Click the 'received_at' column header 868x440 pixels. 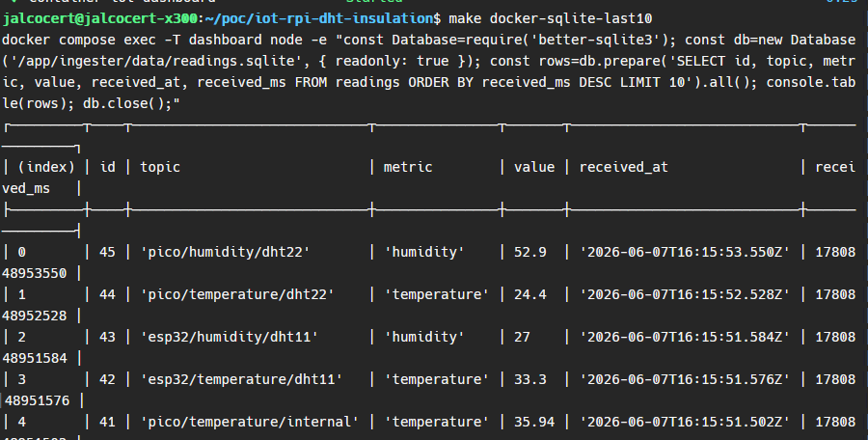(x=623, y=167)
